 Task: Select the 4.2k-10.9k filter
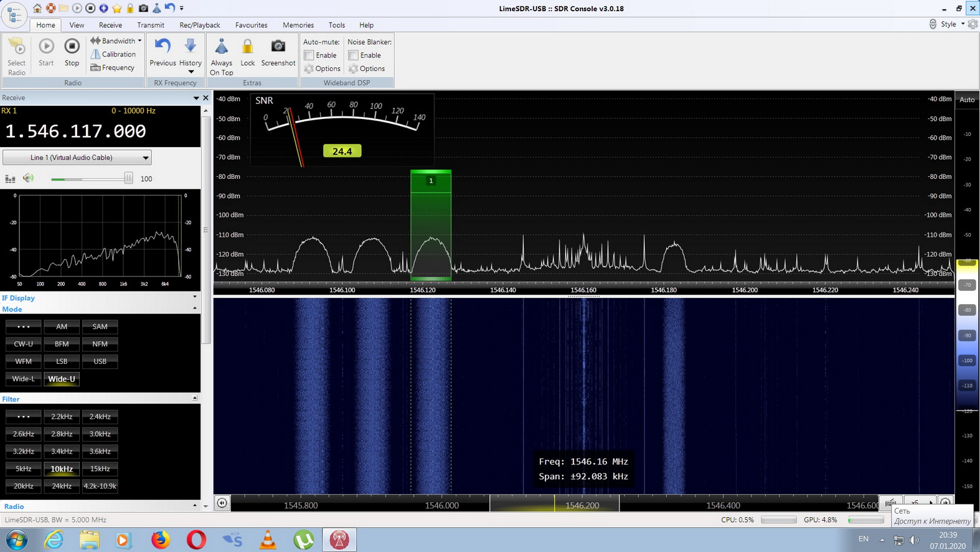tap(100, 487)
